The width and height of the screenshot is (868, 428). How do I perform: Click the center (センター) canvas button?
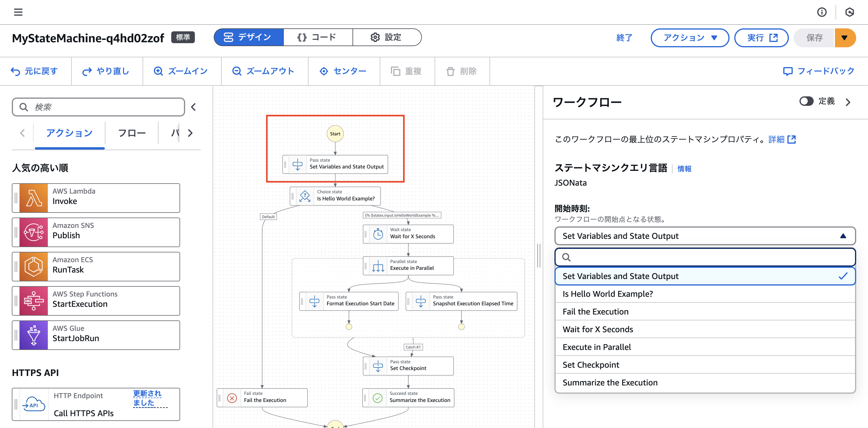coord(343,71)
